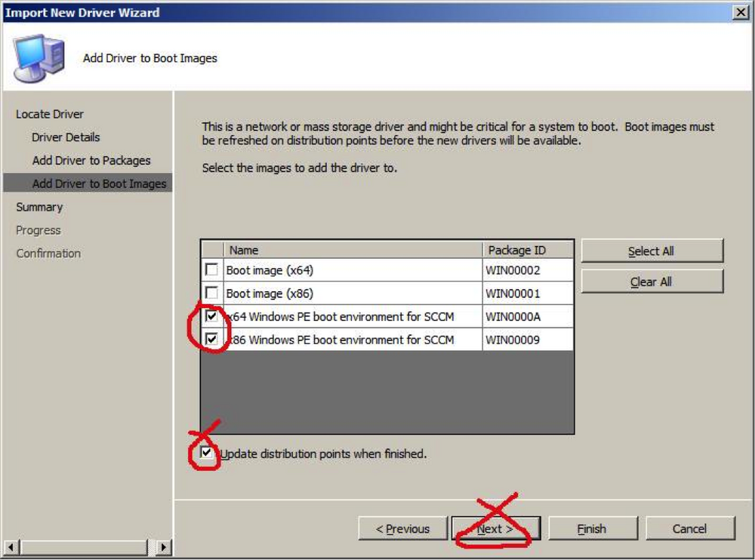Click the Clear All button
The image size is (755, 560).
tap(652, 282)
